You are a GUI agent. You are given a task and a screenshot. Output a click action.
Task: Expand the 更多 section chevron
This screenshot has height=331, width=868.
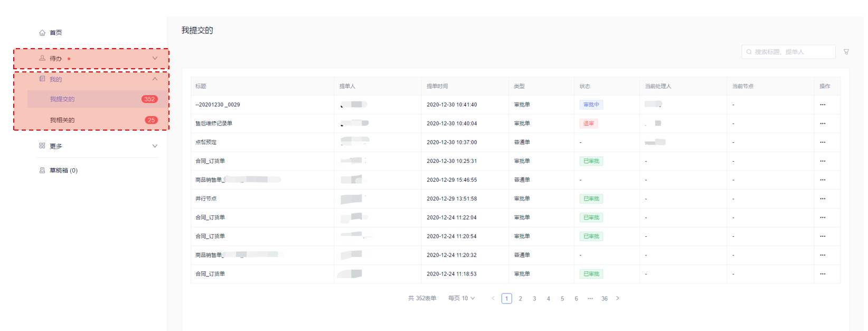click(155, 146)
